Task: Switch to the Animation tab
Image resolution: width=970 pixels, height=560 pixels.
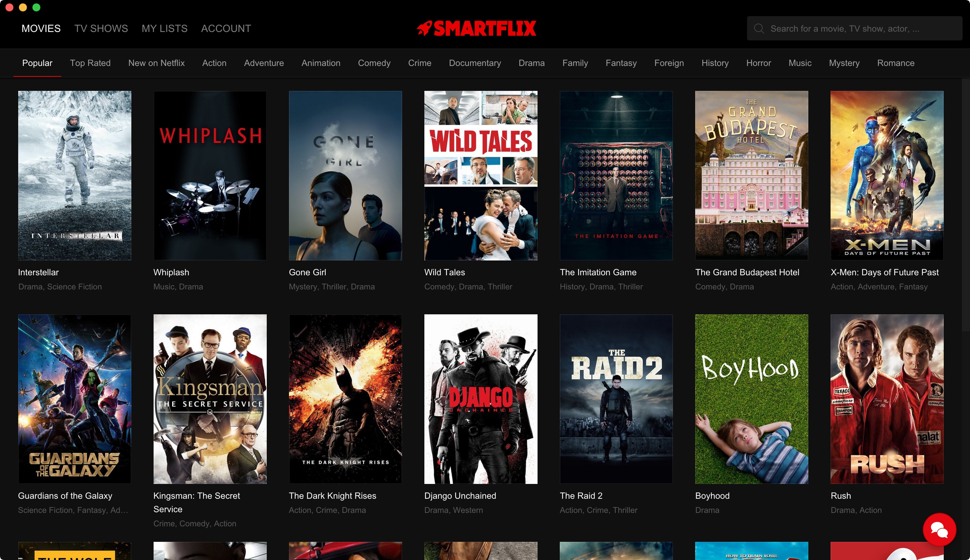Action: (x=321, y=63)
